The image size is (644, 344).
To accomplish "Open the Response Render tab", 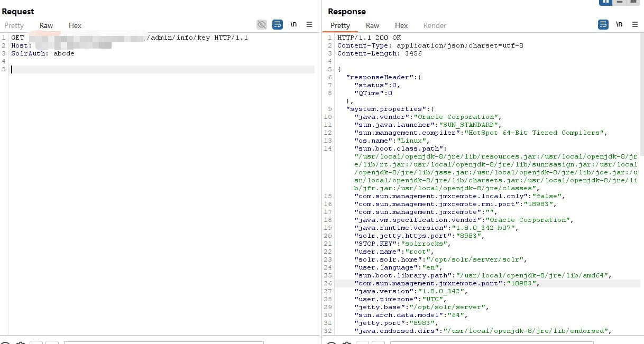I will [435, 25].
